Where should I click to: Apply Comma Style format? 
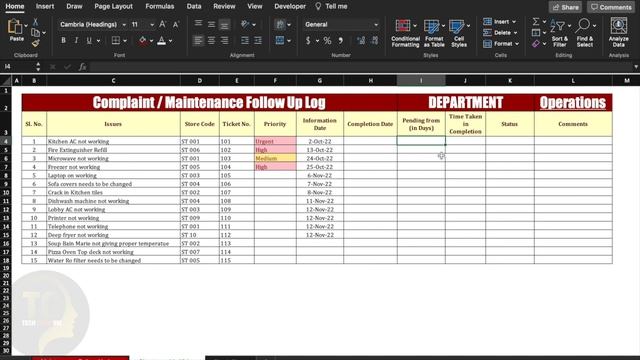coord(340,40)
